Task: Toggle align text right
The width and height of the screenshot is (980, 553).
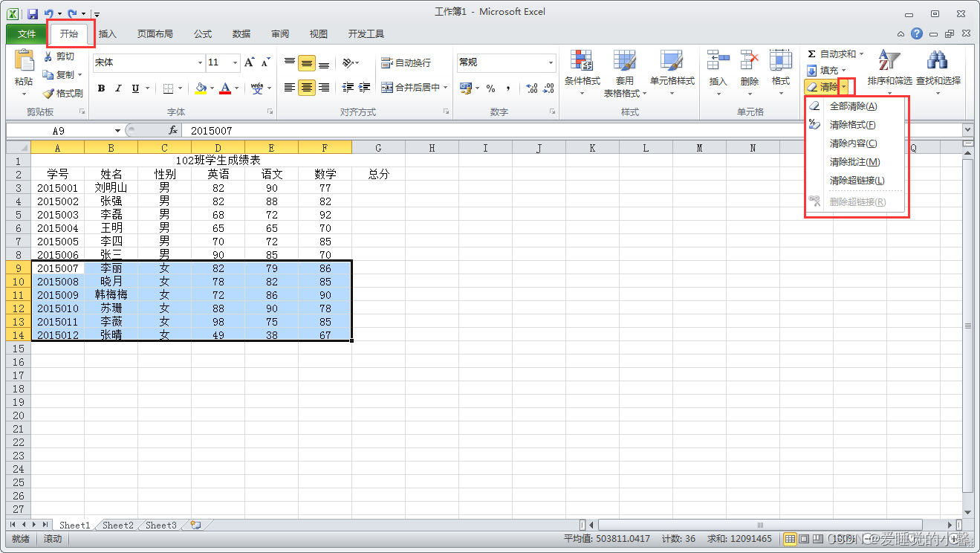Action: [x=324, y=88]
